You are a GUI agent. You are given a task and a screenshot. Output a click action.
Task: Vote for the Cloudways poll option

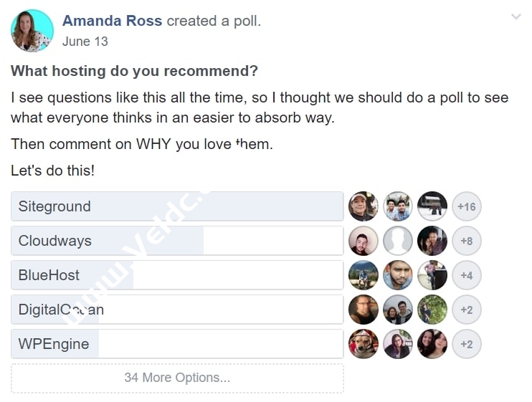click(177, 241)
